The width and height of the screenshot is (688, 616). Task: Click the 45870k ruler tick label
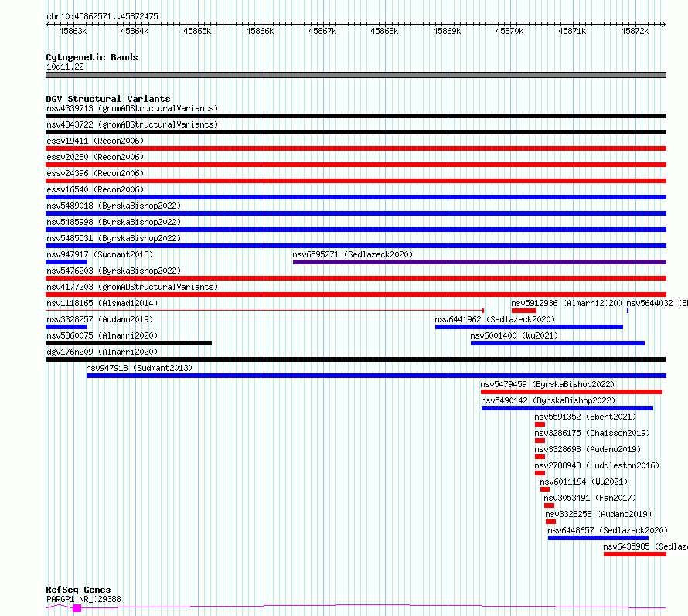click(509, 31)
